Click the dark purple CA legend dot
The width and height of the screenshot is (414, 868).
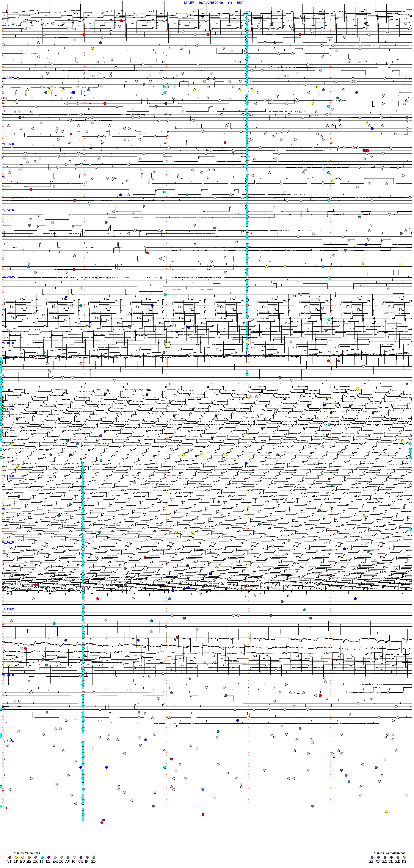[81, 858]
